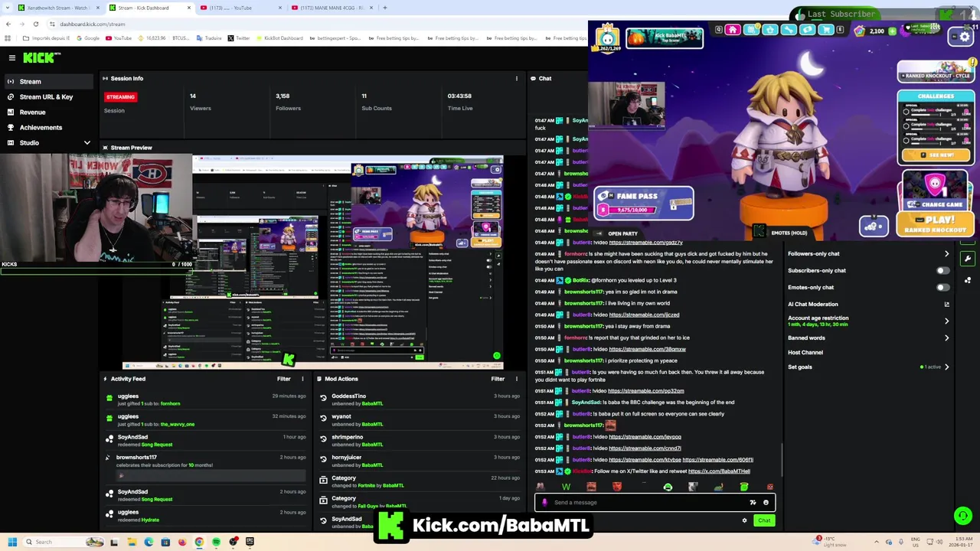Click the purple mic icon in message box

[544, 503]
